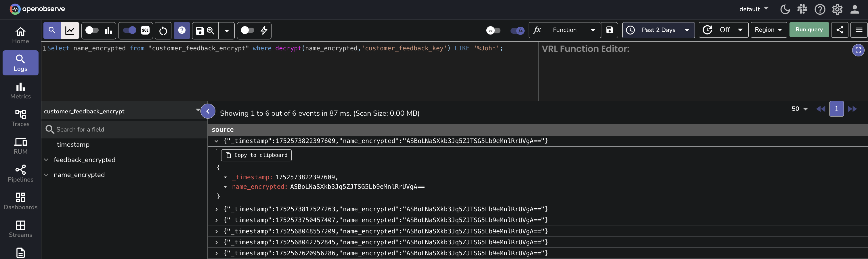The height and width of the screenshot is (259, 868).
Task: Switch to the line chart visualization mode
Action: (70, 30)
